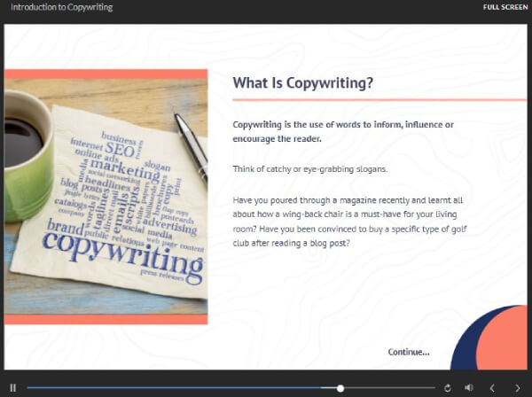Go to the previous slide arrow
Image resolution: width=532 pixels, height=397 pixels.
[492, 387]
